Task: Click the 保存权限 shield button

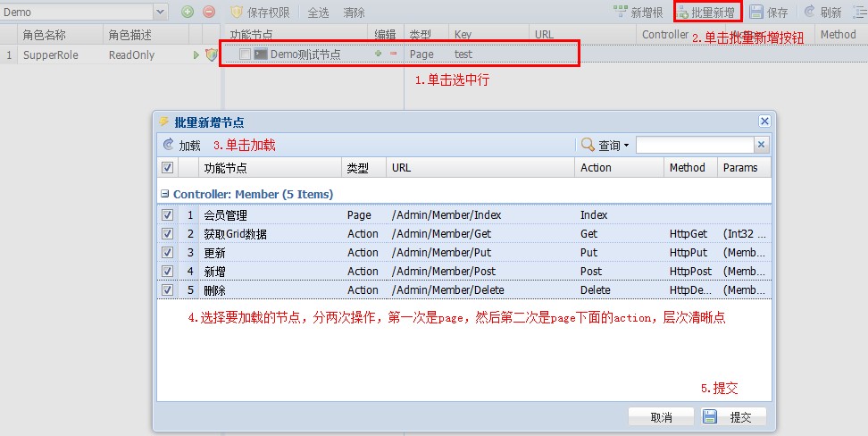Action: coord(260,13)
